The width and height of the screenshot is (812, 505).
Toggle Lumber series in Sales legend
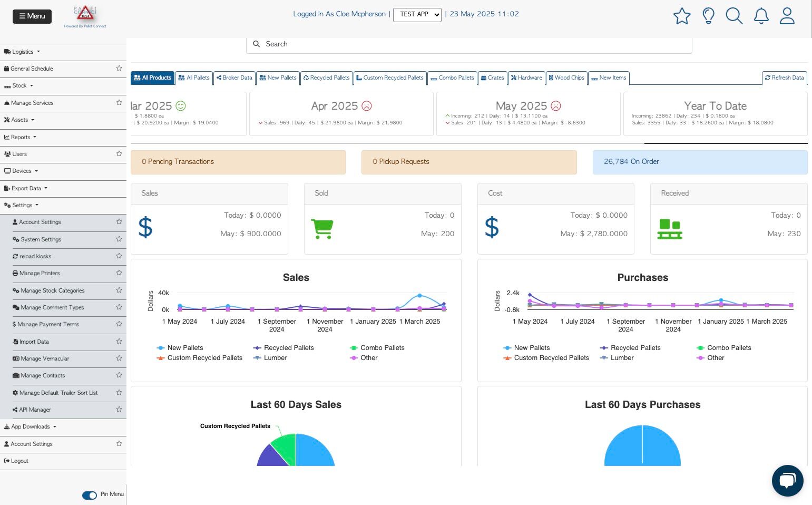(x=270, y=358)
